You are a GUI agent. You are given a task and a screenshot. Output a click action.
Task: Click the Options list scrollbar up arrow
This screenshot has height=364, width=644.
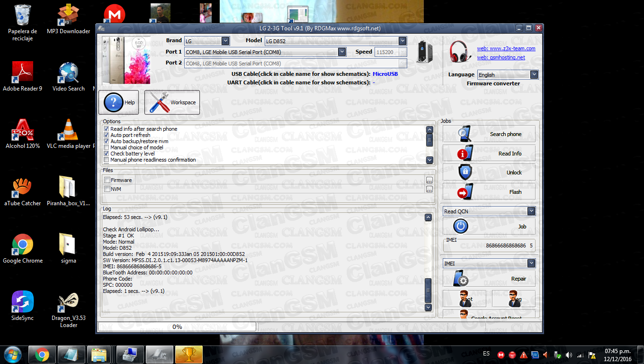(x=429, y=130)
